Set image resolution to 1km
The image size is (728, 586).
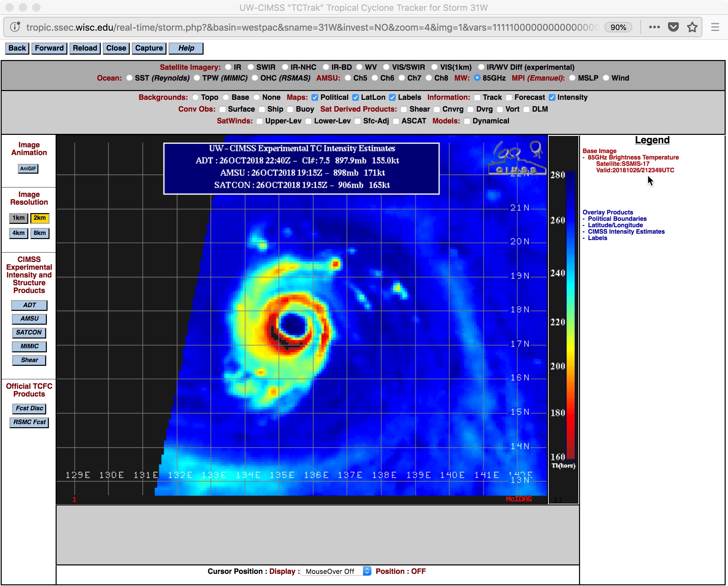(19, 218)
